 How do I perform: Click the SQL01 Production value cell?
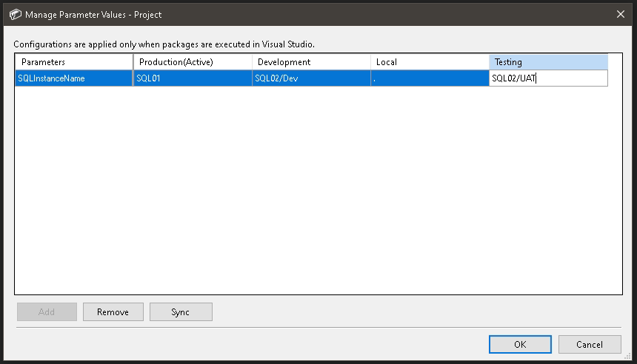click(193, 78)
